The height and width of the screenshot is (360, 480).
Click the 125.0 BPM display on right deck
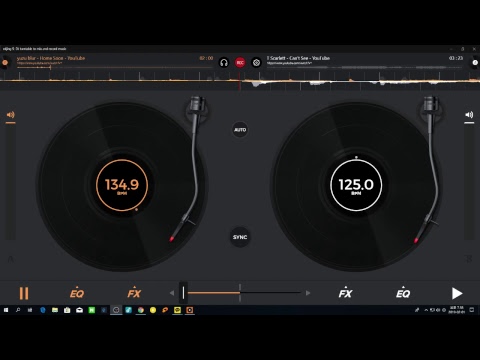(356, 185)
